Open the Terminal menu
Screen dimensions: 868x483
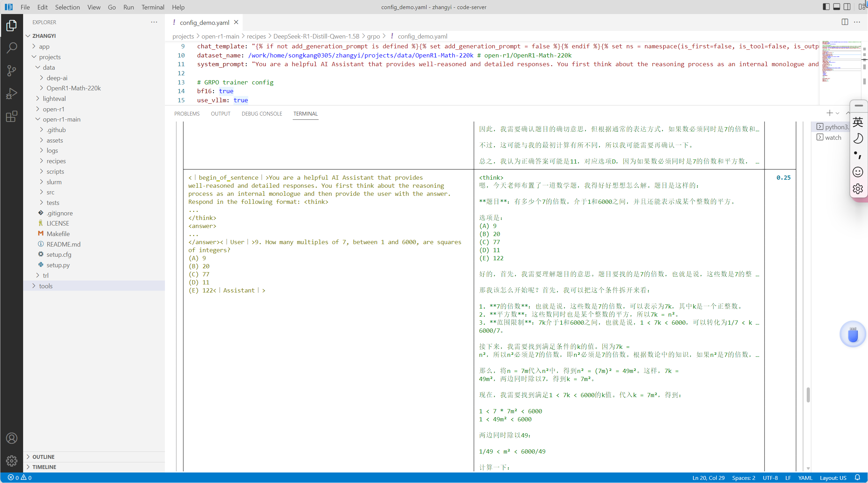tap(153, 7)
